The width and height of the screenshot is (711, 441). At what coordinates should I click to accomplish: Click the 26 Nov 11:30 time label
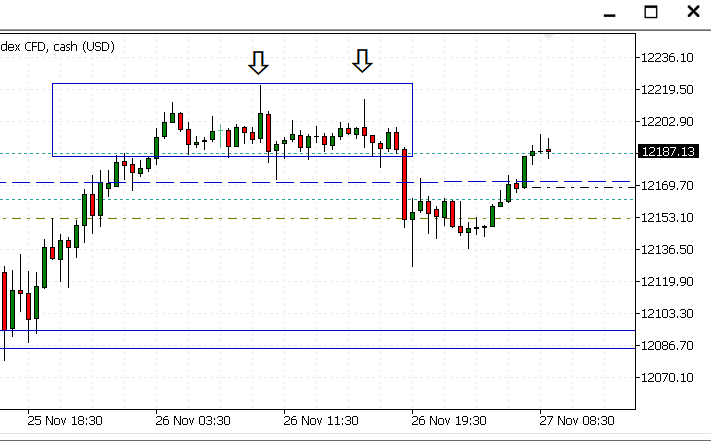321,421
